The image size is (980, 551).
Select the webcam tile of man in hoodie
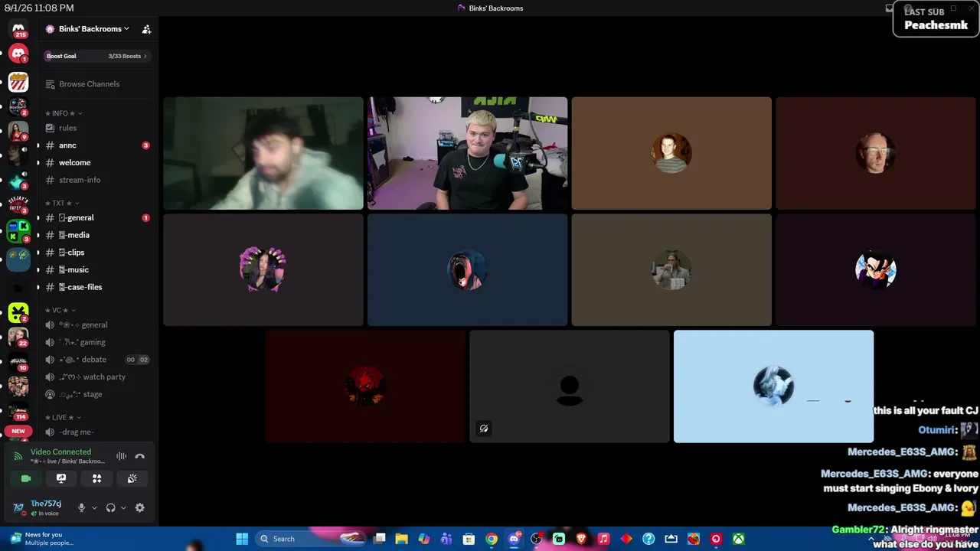[263, 153]
